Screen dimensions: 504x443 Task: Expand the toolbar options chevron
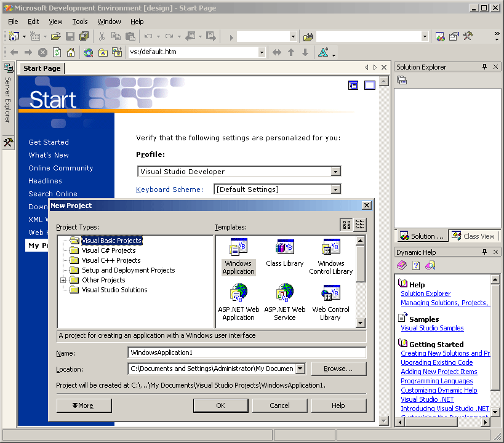[497, 36]
